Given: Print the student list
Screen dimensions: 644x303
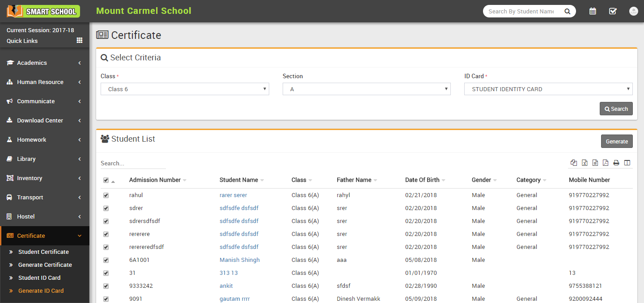Looking at the screenshot, I should pyautogui.click(x=616, y=163).
